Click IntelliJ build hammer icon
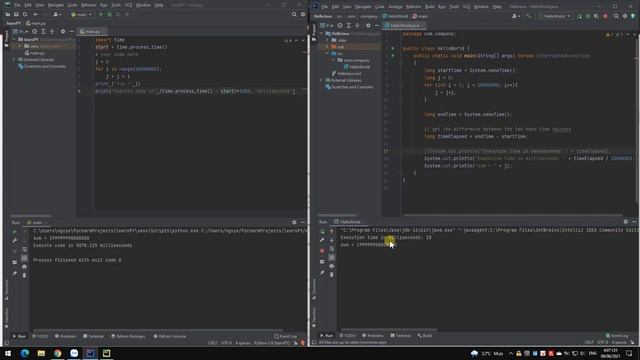640x360 pixels. click(x=529, y=16)
